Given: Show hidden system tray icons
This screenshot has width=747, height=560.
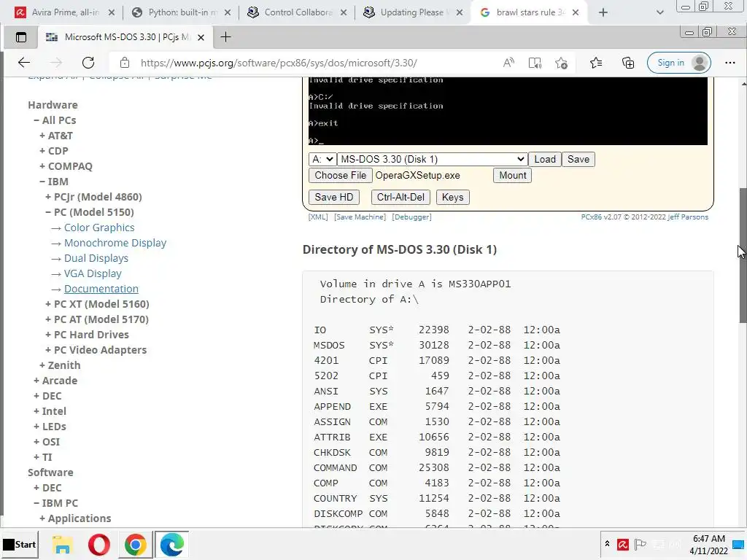Looking at the screenshot, I should (608, 544).
